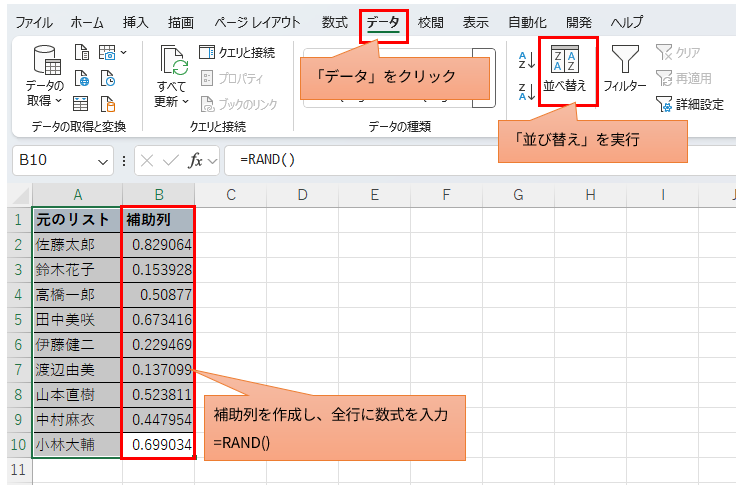Image resolution: width=740 pixels, height=496 pixels.
Task: Click the 元のリスト header cell
Action: tap(77, 219)
